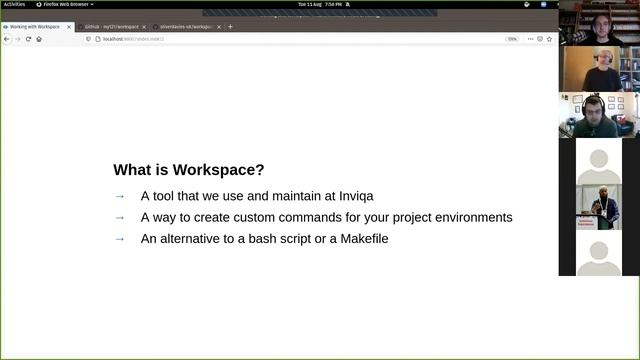
Task: Select the top participant video with bookshelves
Action: (599, 23)
